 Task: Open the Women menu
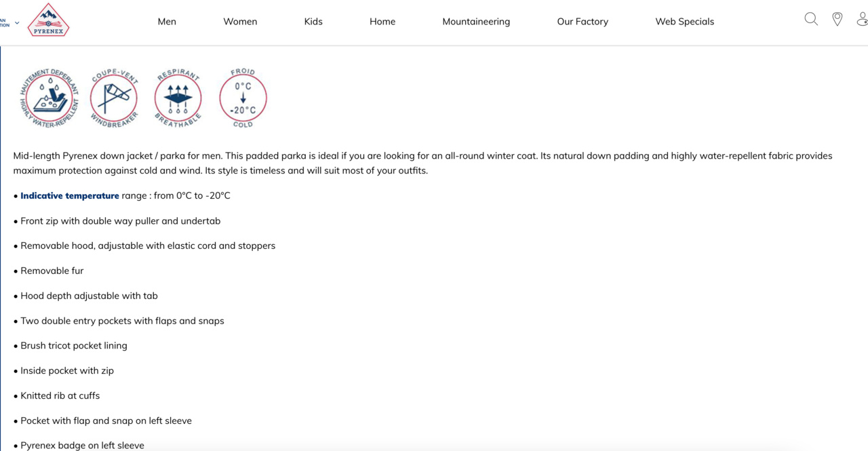pyautogui.click(x=240, y=22)
